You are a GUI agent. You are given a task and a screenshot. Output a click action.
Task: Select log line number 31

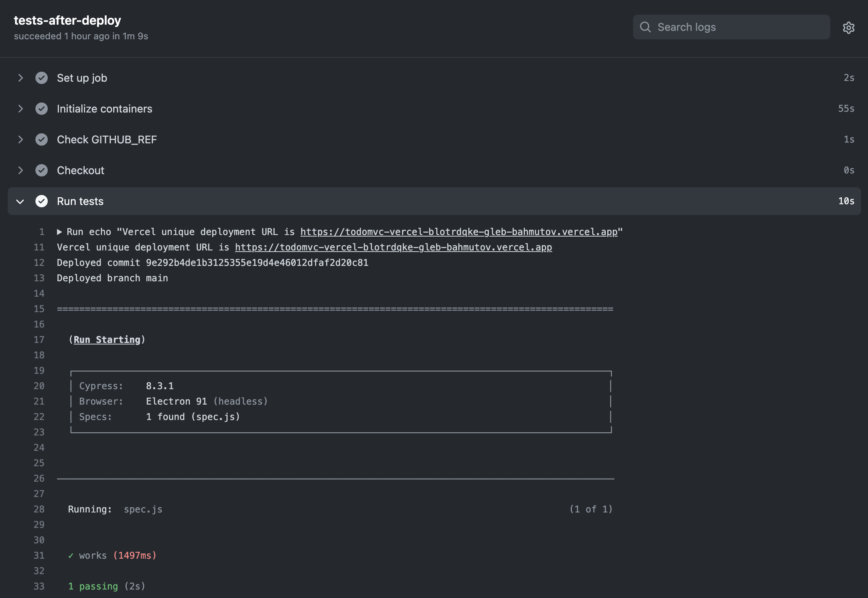tap(39, 556)
